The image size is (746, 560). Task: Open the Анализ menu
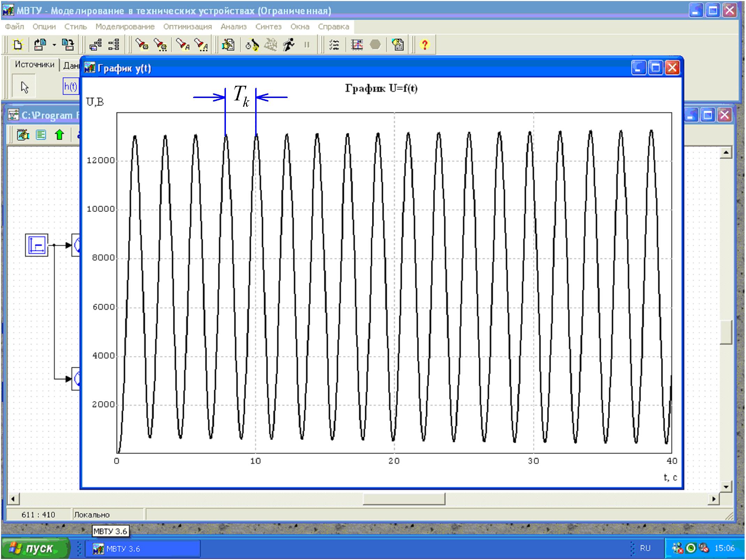point(233,27)
